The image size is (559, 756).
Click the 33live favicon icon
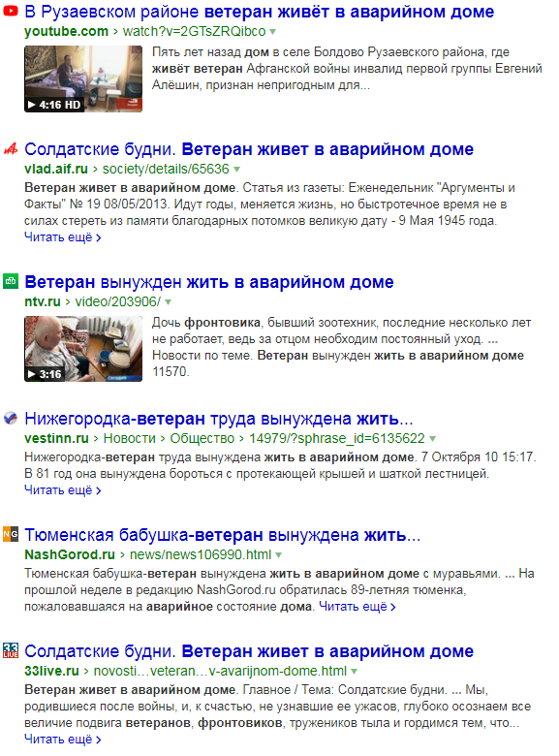(11, 650)
